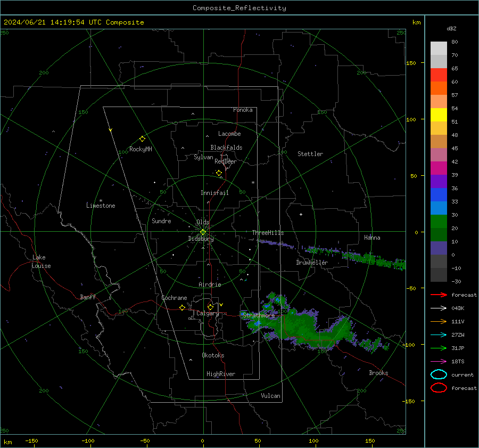Click the yellow diamond marker below RedDeer
This screenshot has width=479, height=448.
click(x=219, y=173)
